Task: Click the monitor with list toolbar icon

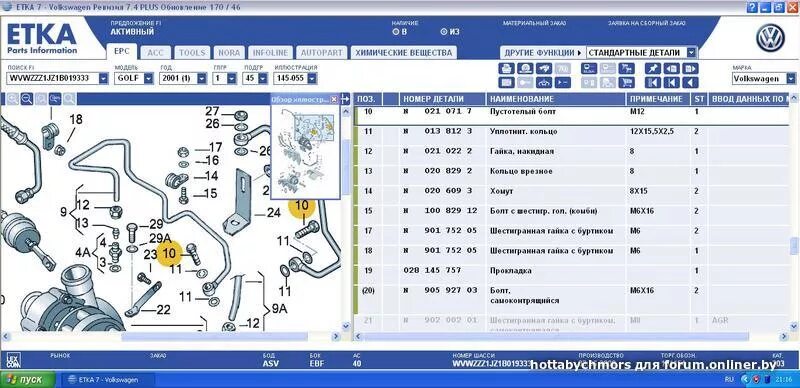Action: (x=589, y=68)
